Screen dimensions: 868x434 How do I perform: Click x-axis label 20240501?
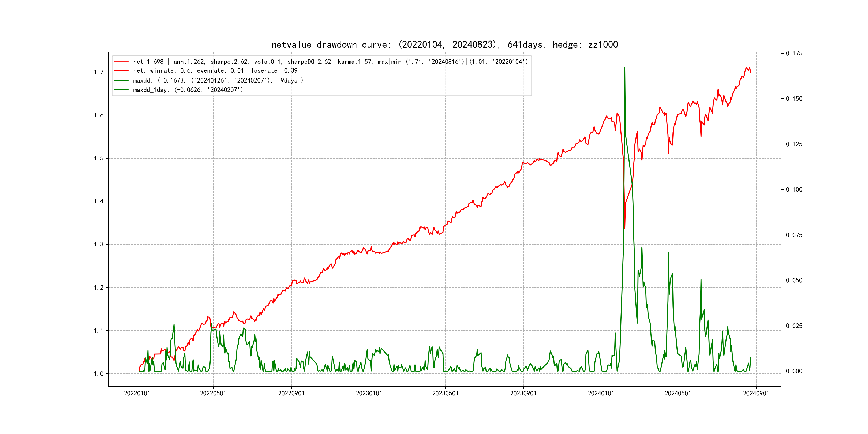678,393
